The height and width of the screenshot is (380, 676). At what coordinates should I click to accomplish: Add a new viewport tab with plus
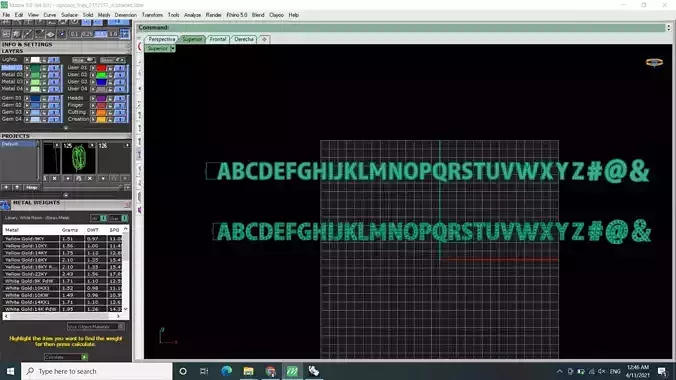[x=264, y=39]
